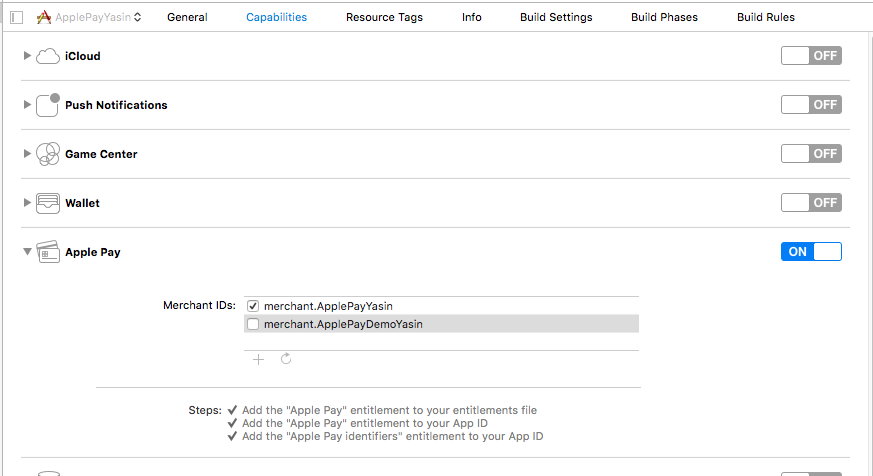Viewport: 873px width, 476px height.
Task: Uncheck merchant.ApplePayYasin checkbox
Action: coord(253,306)
